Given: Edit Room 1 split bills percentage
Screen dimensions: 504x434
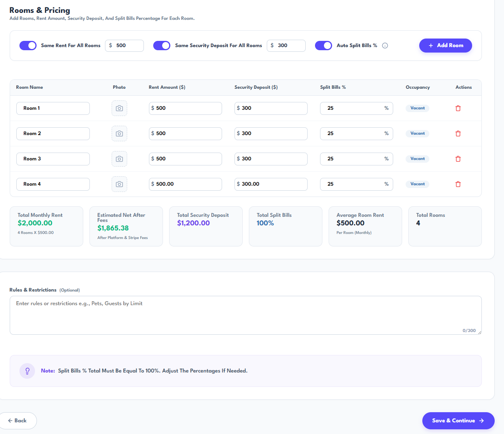Looking at the screenshot, I should [357, 108].
